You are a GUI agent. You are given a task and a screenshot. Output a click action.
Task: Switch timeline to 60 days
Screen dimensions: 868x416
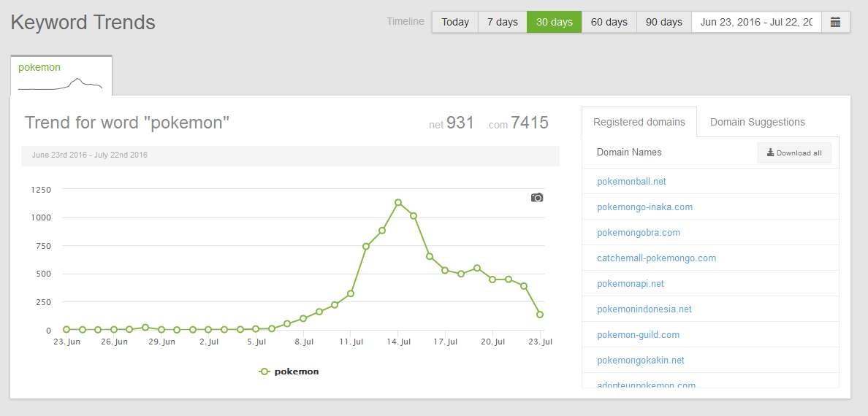(x=609, y=22)
